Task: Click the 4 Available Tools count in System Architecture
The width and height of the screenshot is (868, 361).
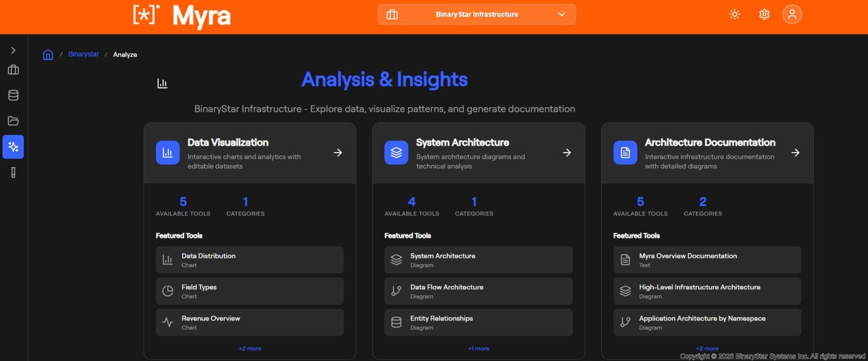Action: pyautogui.click(x=411, y=202)
